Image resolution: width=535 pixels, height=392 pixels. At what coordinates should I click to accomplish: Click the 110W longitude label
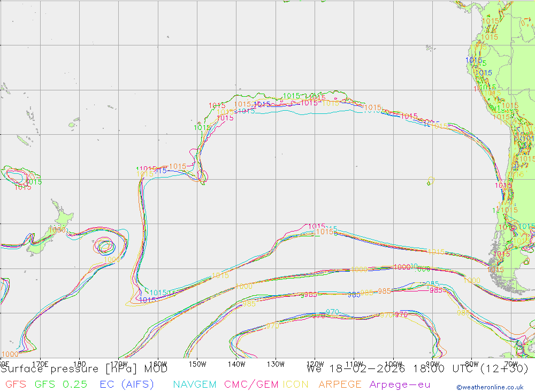click(354, 364)
